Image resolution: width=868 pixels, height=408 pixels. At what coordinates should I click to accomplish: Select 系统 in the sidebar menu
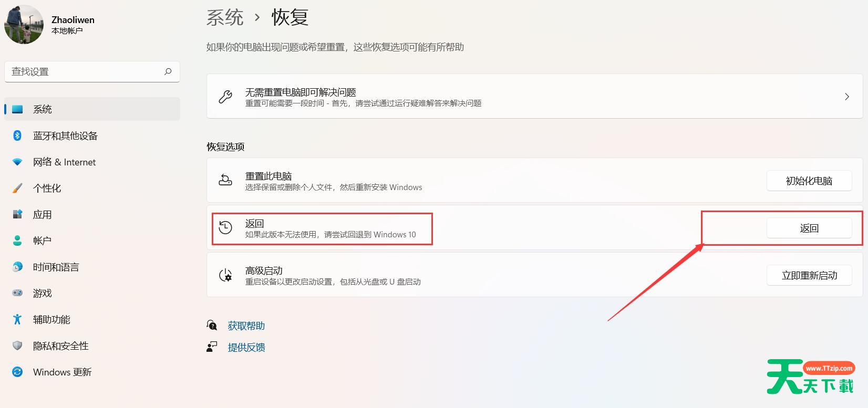click(x=43, y=109)
